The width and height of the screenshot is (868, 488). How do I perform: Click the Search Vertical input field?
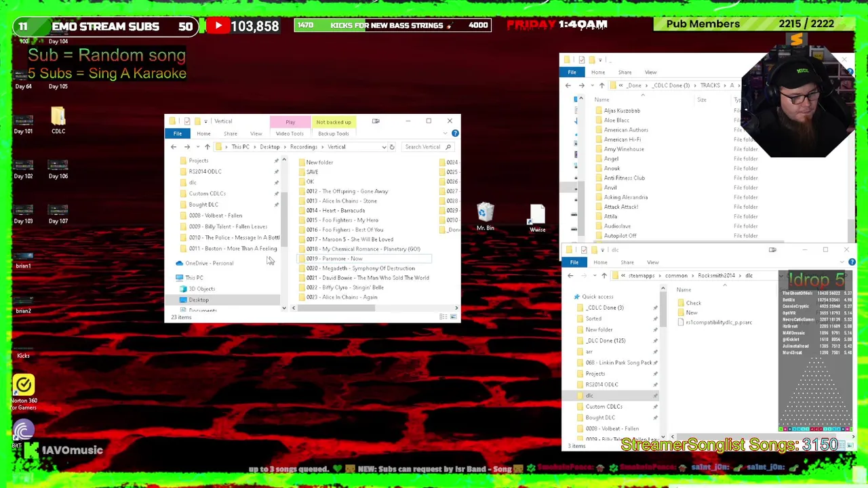tap(427, 147)
